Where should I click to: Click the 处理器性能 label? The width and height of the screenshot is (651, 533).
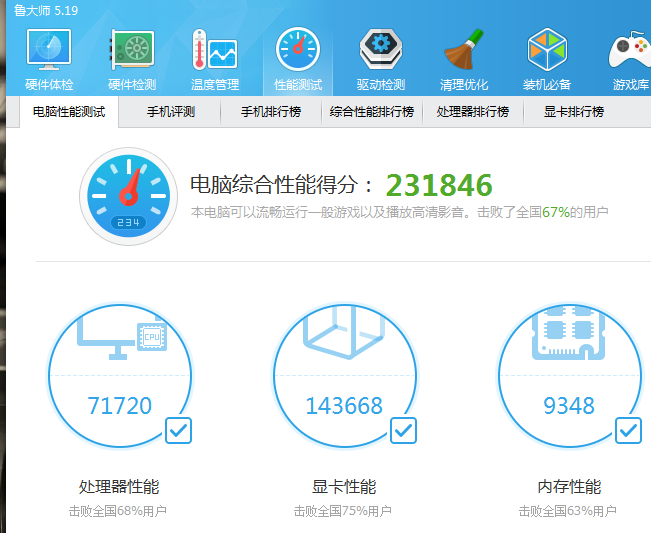(119, 487)
